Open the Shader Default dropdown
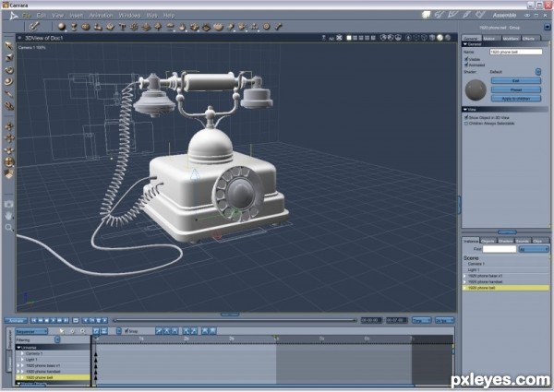The width and height of the screenshot is (554, 392). click(538, 72)
